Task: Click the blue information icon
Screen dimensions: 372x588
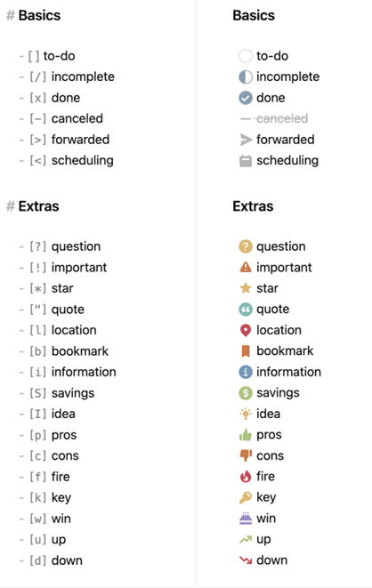Action: click(246, 372)
